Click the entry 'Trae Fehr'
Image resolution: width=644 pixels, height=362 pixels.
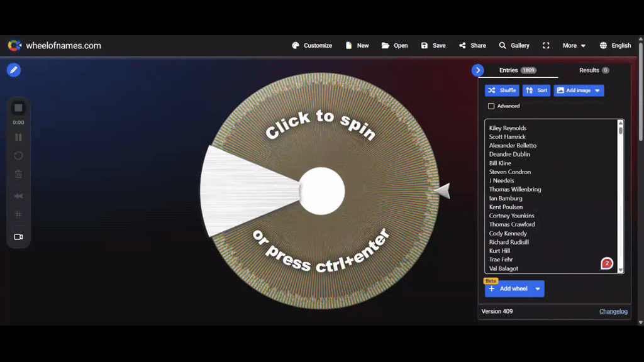(501, 260)
